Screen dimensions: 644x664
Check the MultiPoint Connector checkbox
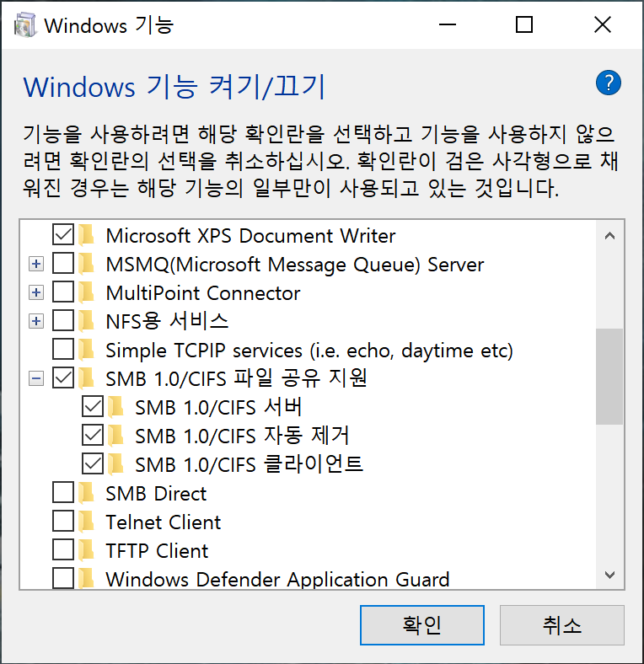pos(63,292)
